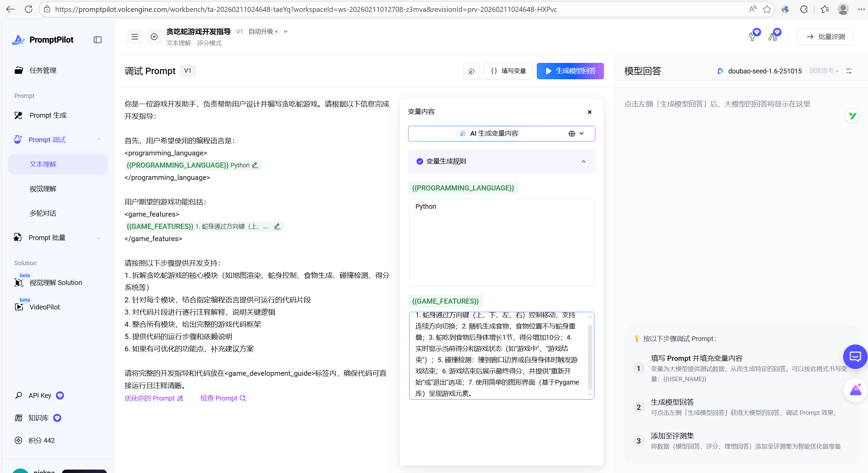The image size is (868, 473).
Task: Click into the Python variable input field
Action: pos(501,242)
